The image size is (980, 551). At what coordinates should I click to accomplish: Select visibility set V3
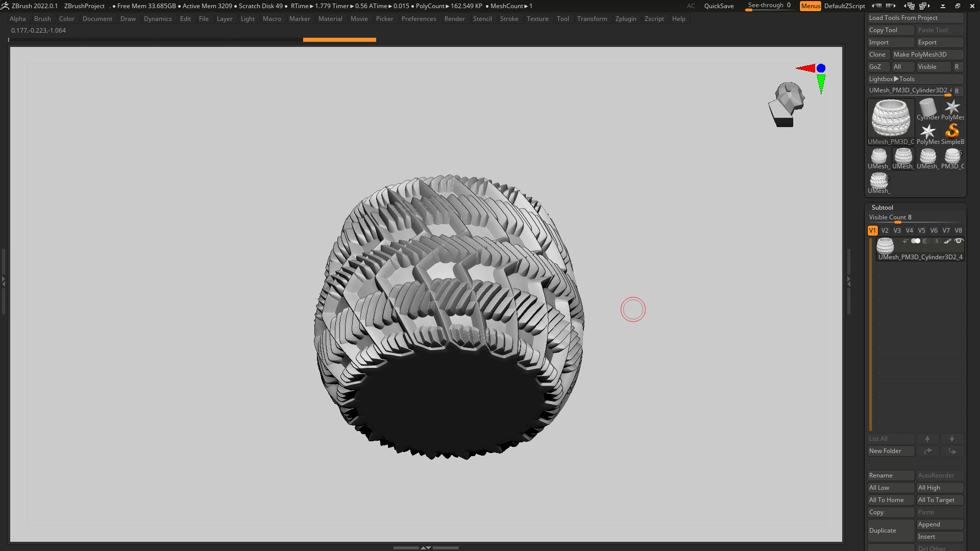pos(897,231)
